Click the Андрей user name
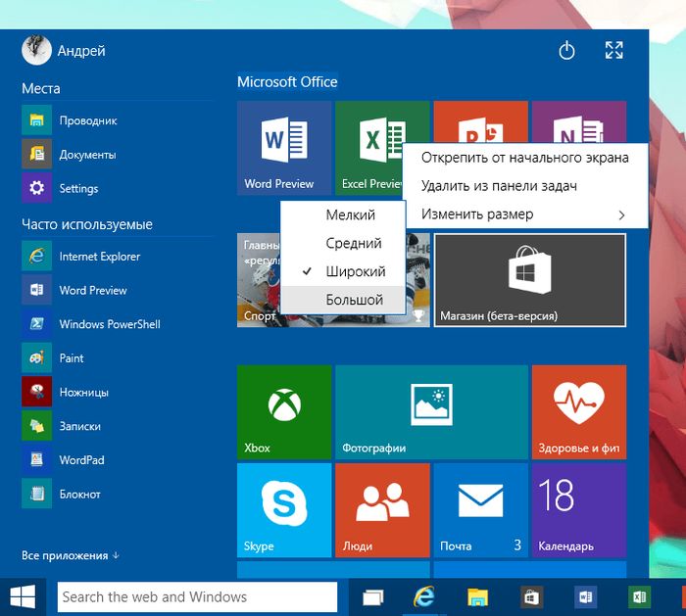 81,51
